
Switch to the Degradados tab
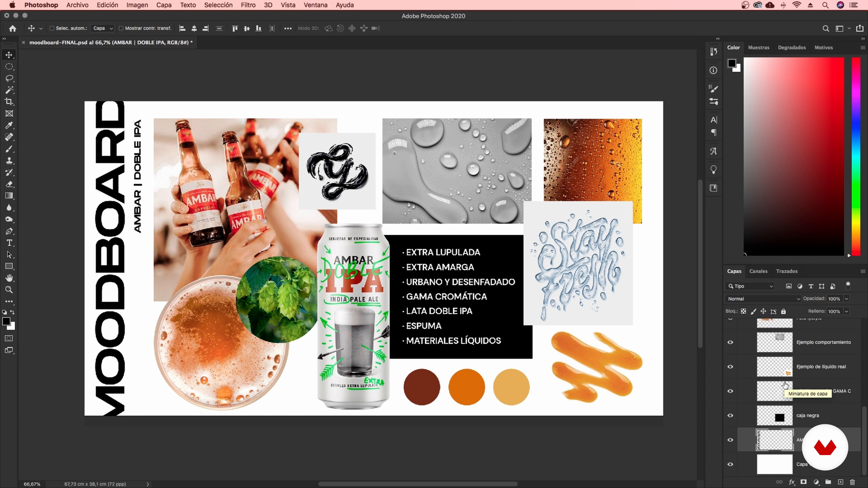pyautogui.click(x=792, y=47)
